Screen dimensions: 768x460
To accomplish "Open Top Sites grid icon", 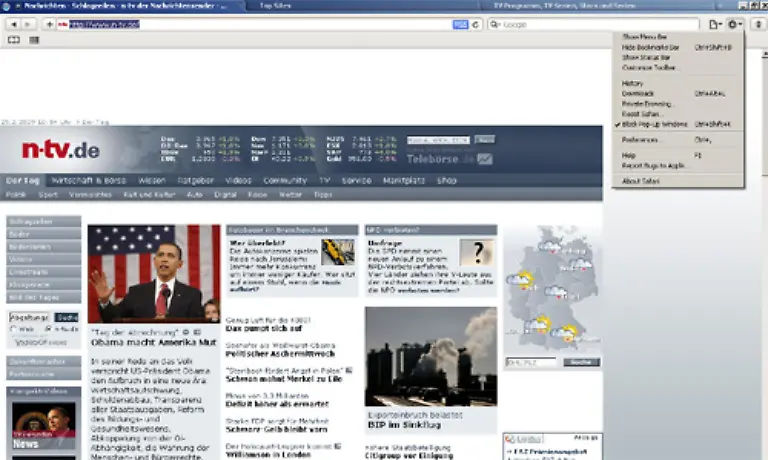I will pyautogui.click(x=34, y=40).
